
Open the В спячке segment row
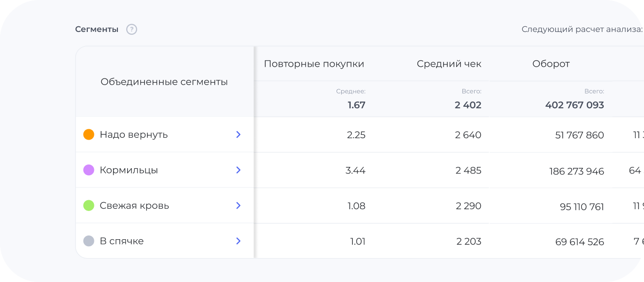(x=122, y=241)
